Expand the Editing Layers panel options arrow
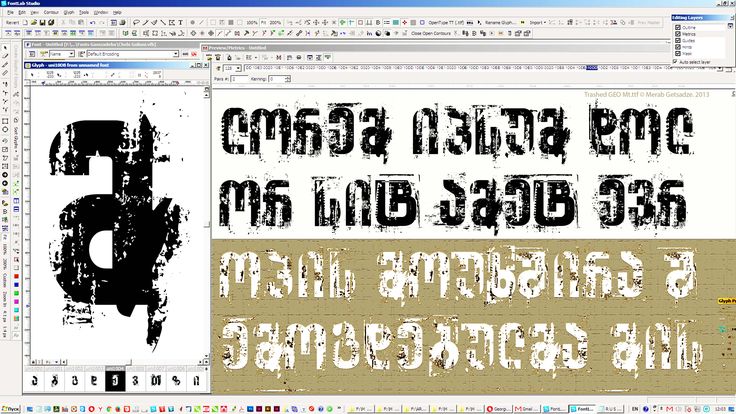The width and height of the screenshot is (736, 414). click(x=730, y=26)
